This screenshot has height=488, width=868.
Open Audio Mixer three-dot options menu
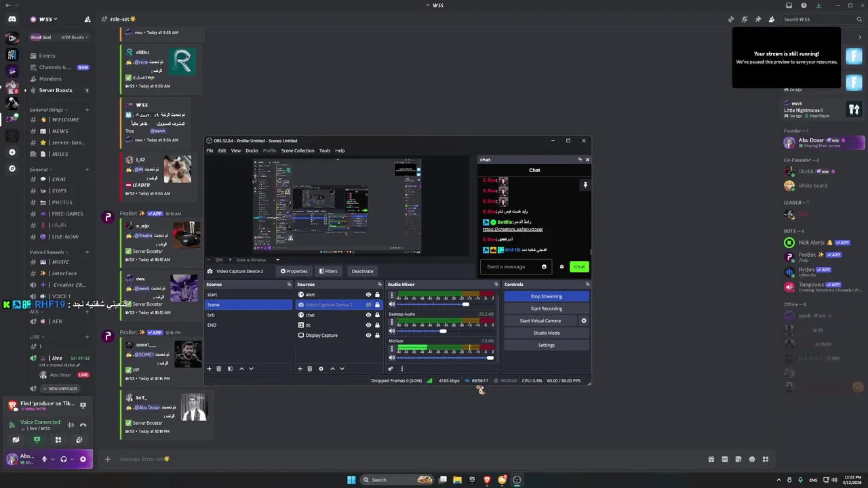tap(401, 369)
